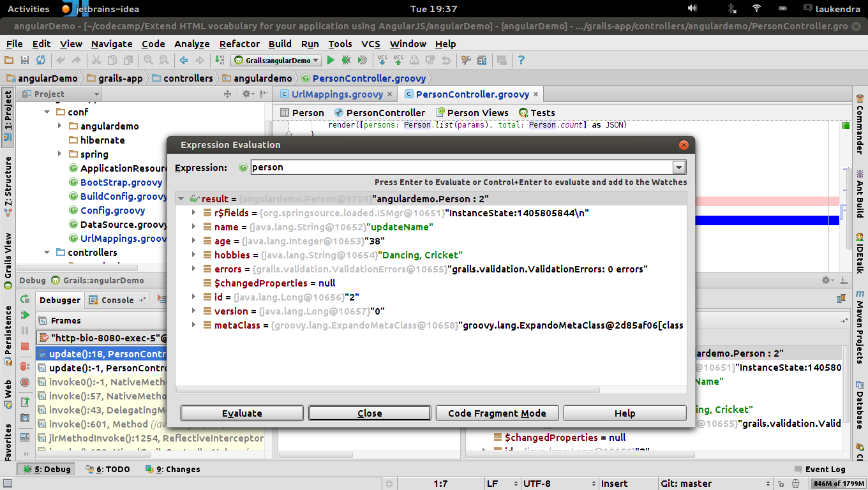Open the 6: TODO tool window
The width and height of the screenshot is (868, 490).
coord(107,470)
